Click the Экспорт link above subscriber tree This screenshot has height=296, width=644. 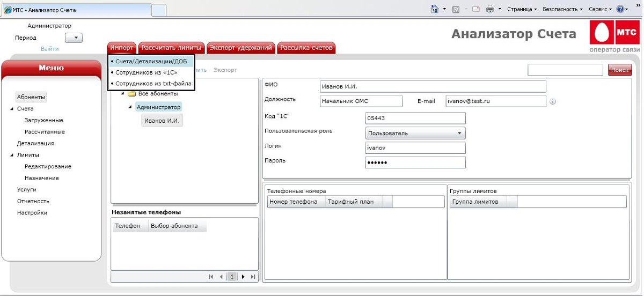225,70
